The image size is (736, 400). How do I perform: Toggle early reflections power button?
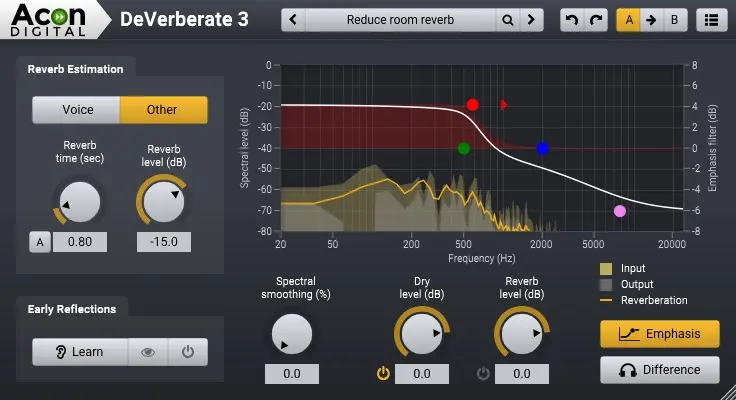tap(188, 352)
